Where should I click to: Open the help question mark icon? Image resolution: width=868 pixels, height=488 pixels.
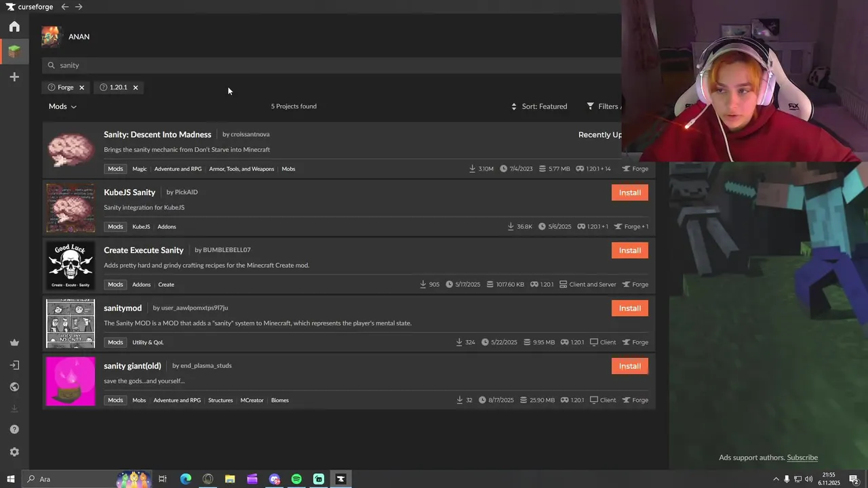pos(14,430)
